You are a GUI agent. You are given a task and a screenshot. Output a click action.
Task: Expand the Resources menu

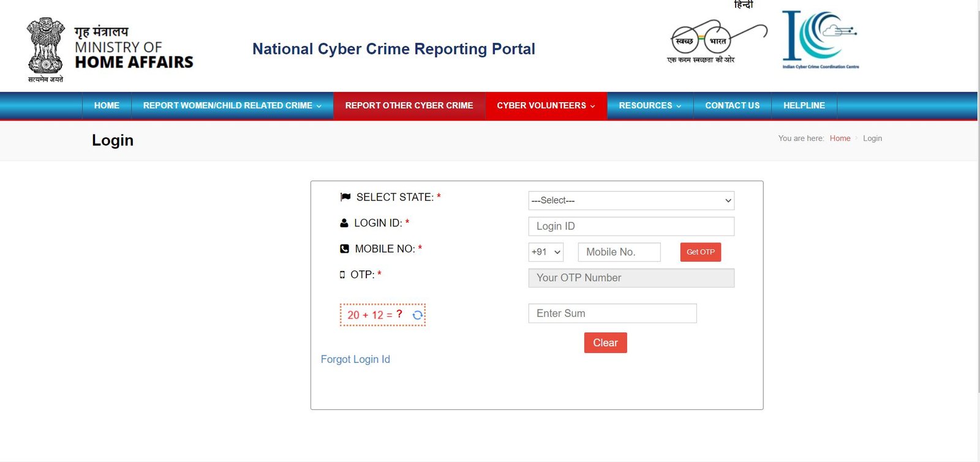click(650, 106)
